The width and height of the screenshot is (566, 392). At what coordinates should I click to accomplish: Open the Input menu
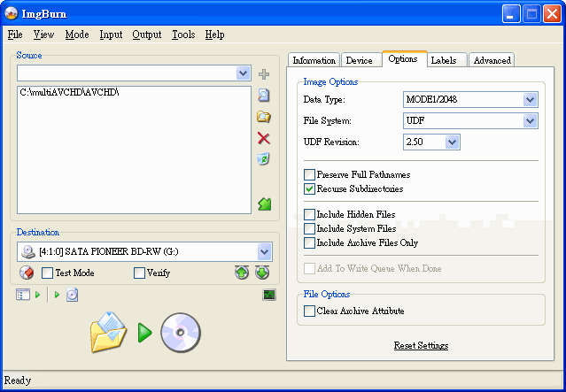tap(111, 35)
